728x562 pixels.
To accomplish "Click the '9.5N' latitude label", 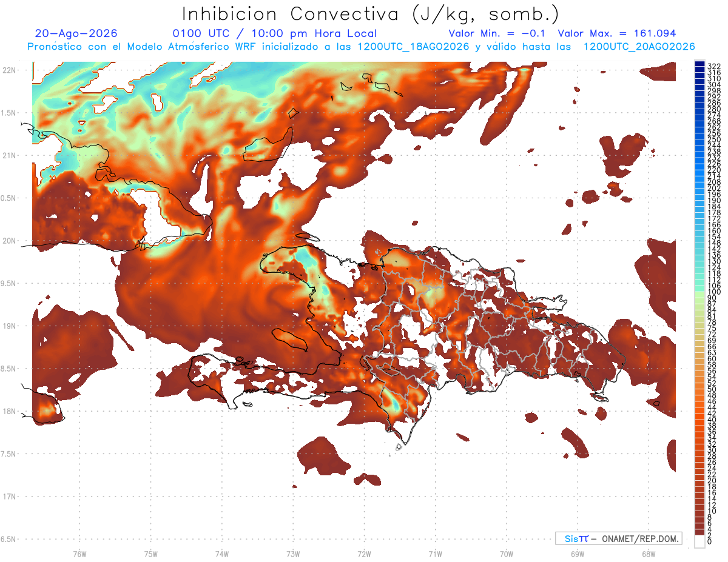I will (x=8, y=283).
